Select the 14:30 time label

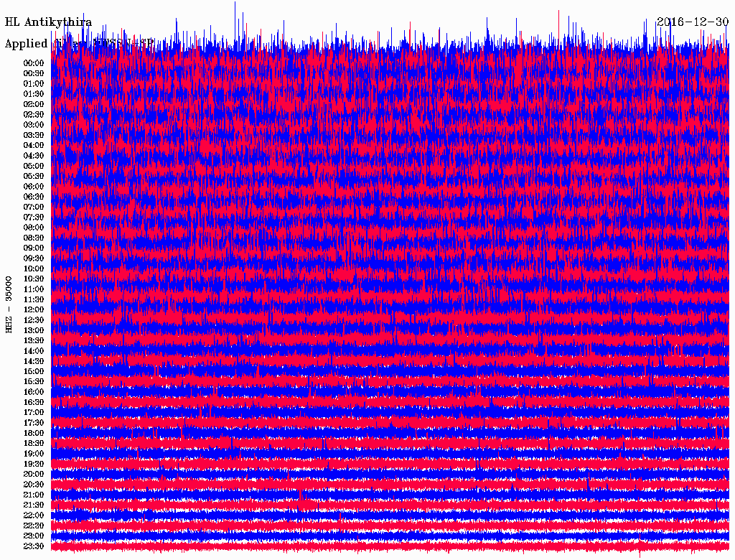(33, 362)
